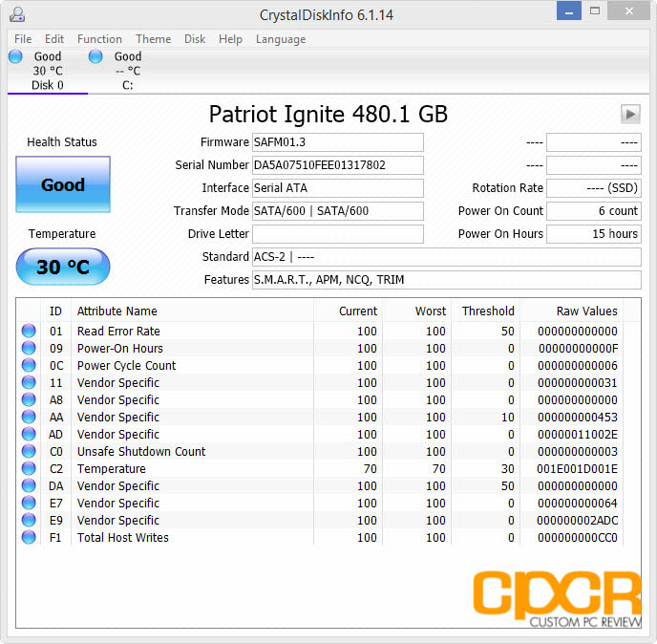Click status orb for Unsafe Shutdown Count
The height and width of the screenshot is (644, 657).
click(x=29, y=451)
